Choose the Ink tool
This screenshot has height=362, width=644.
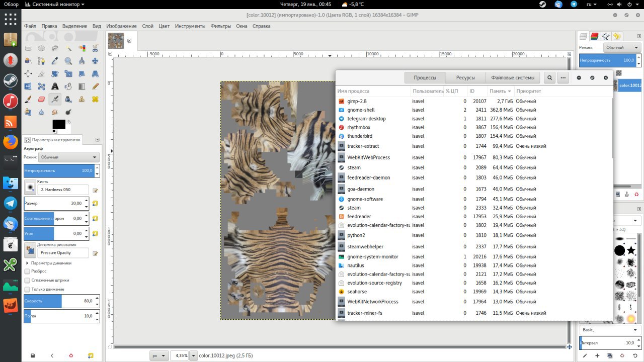point(68,99)
